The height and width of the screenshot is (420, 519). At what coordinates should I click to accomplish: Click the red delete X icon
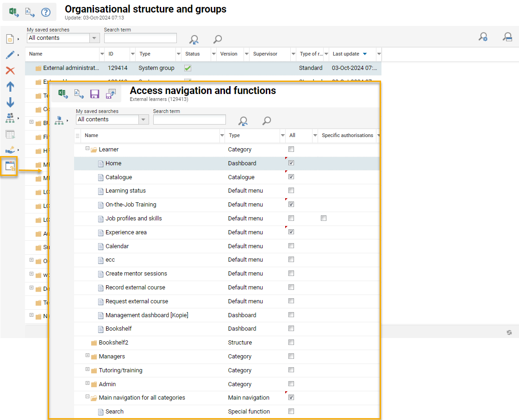tap(10, 70)
